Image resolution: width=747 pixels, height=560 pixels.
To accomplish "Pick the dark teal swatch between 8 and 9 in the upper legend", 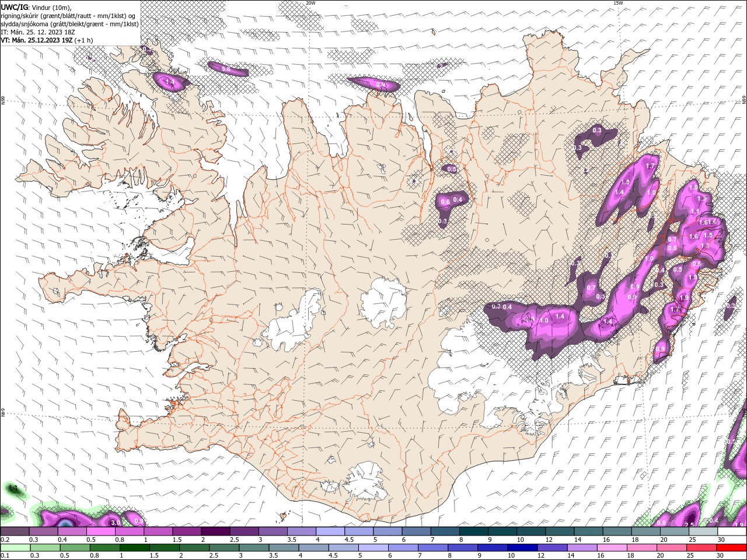I will [x=474, y=532].
